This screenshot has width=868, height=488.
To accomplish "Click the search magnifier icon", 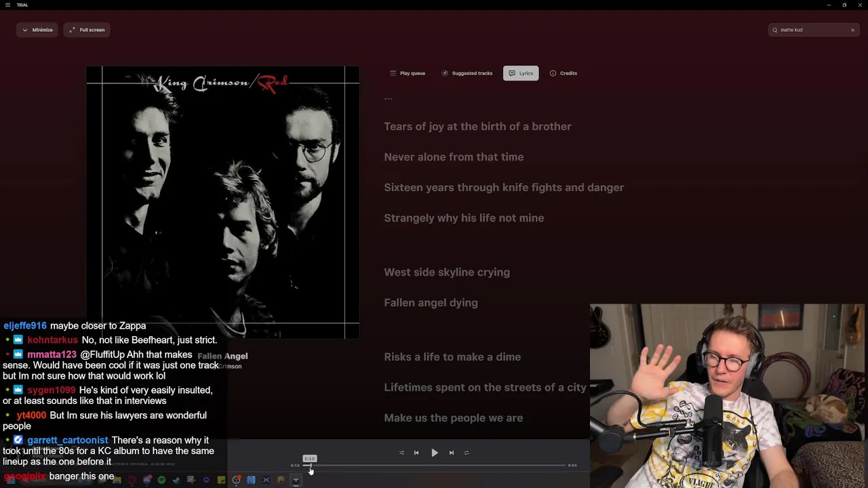I will (x=774, y=30).
